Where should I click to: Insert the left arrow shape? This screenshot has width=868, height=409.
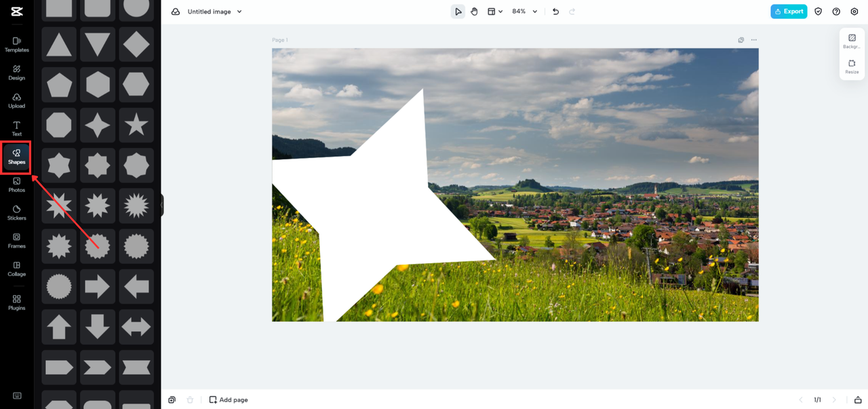click(136, 287)
